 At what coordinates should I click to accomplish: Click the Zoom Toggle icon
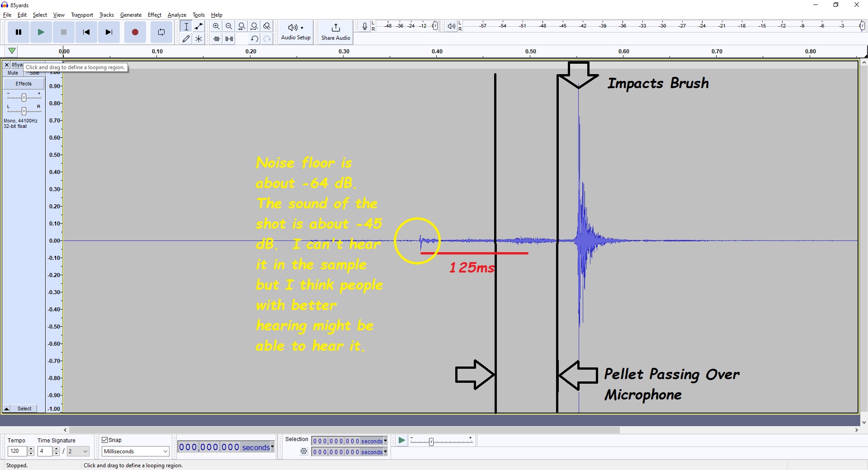point(267,26)
